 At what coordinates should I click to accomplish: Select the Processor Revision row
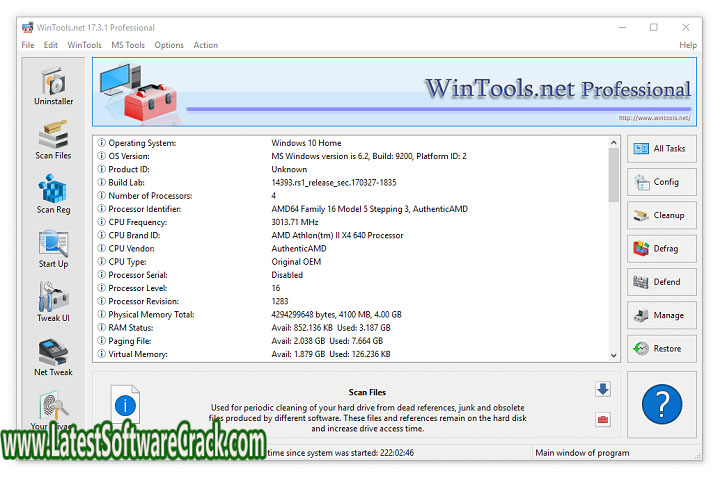(351, 301)
